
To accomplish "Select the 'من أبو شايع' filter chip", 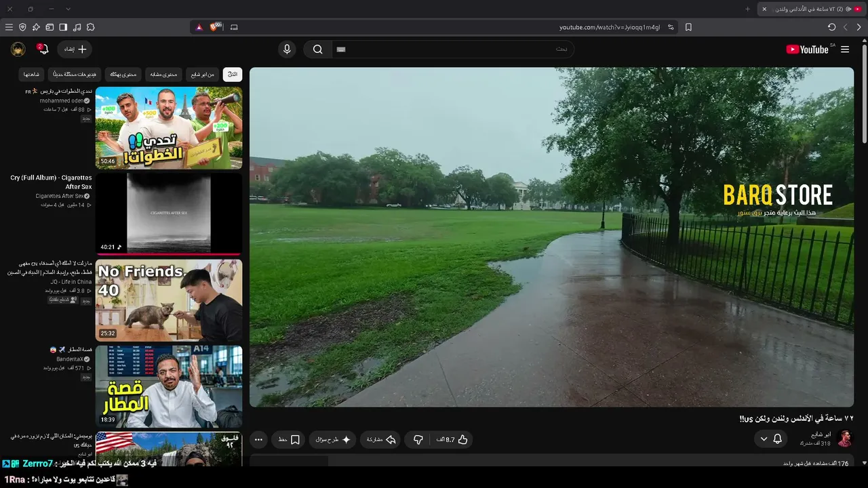I will click(203, 74).
